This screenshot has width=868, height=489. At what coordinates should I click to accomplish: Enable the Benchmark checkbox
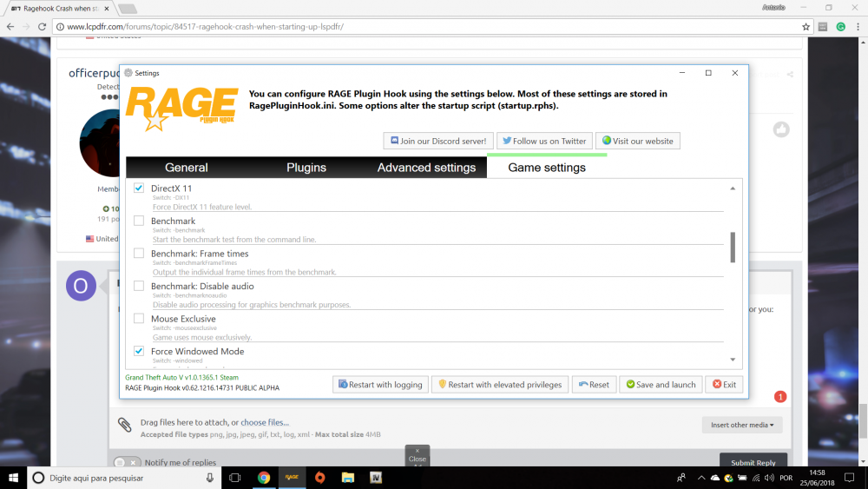(139, 221)
